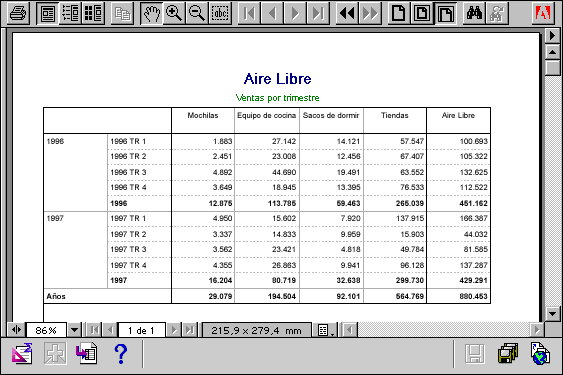The image size is (563, 375).
Task: Click the page size 215,9 x 279,4 mm
Action: click(x=256, y=330)
